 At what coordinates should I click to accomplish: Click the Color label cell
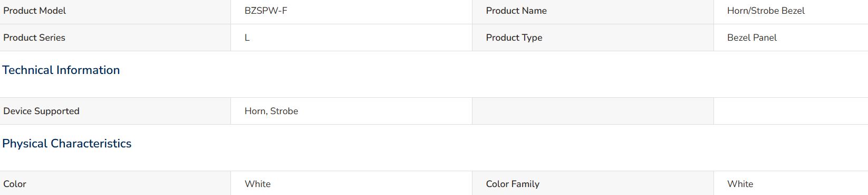pyautogui.click(x=115, y=183)
